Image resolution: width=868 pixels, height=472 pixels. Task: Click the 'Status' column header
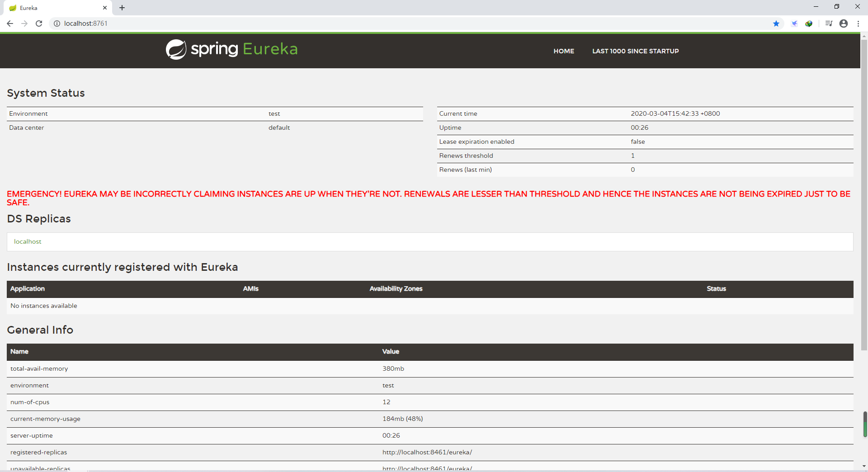pos(716,288)
